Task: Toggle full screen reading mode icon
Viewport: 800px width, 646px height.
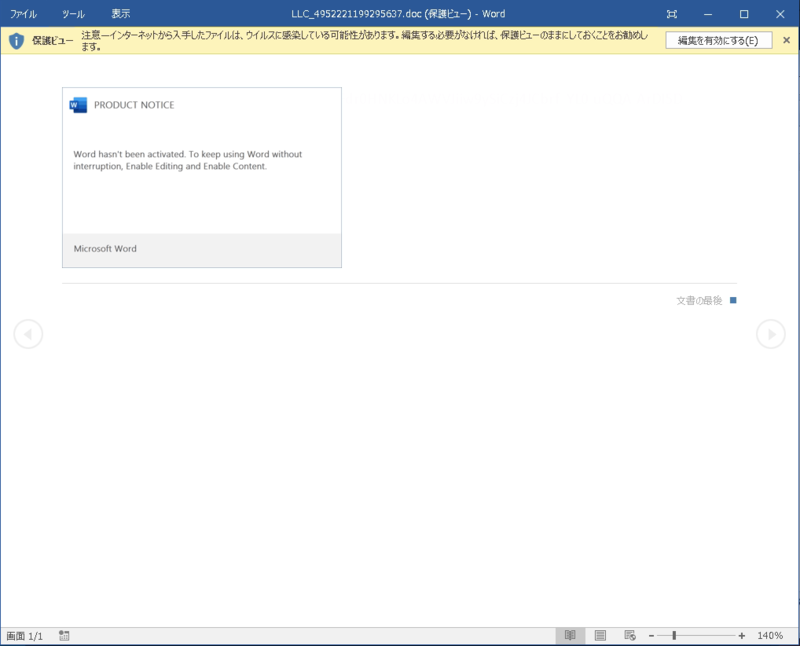Action: [672, 14]
